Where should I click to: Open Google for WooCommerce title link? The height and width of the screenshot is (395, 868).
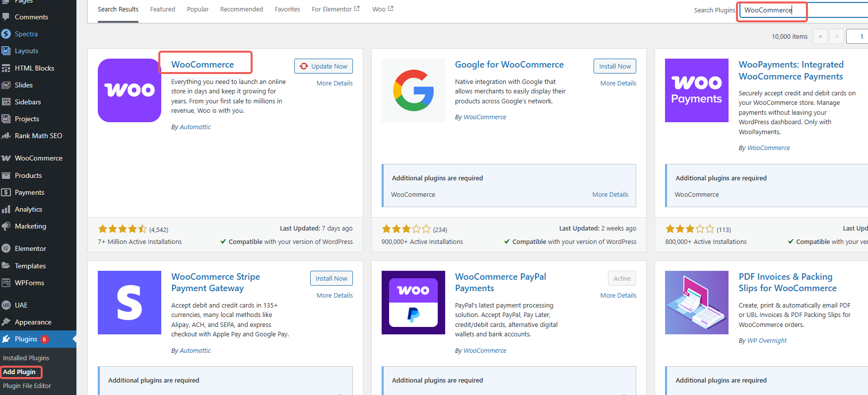click(509, 65)
